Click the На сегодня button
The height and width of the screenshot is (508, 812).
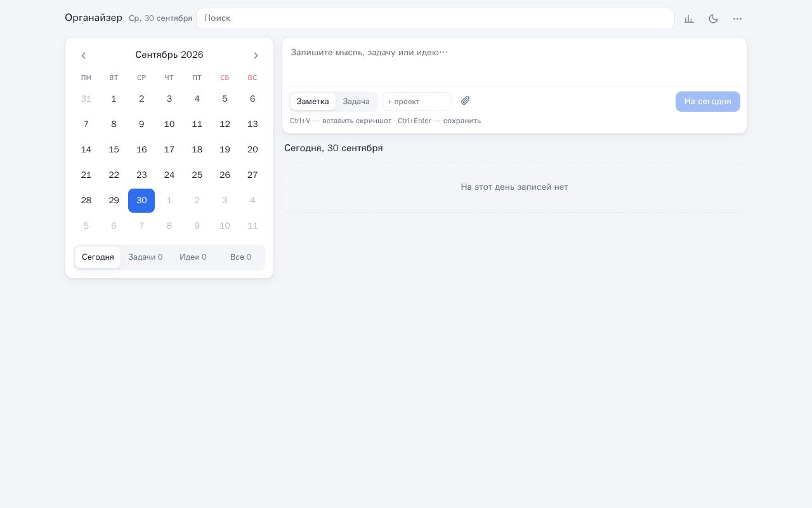click(707, 102)
